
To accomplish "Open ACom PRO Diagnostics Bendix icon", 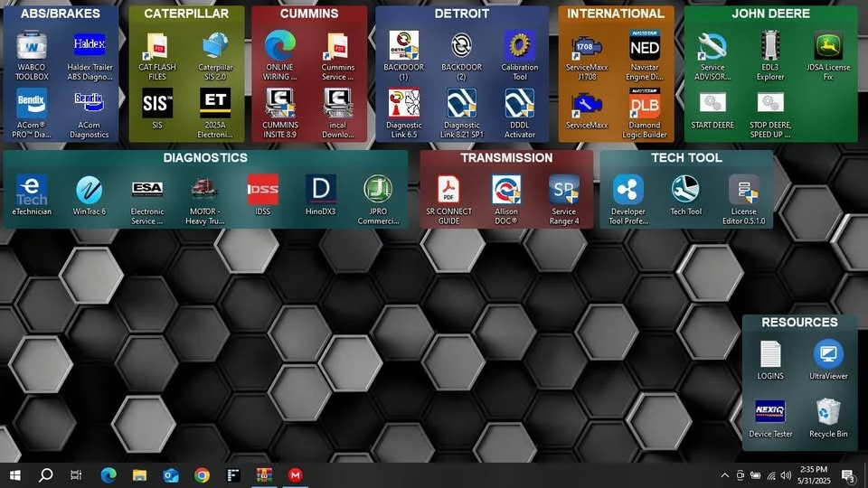I will 32,114.
